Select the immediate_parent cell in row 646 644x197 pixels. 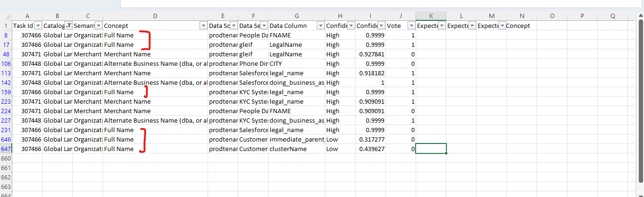[x=296, y=140]
